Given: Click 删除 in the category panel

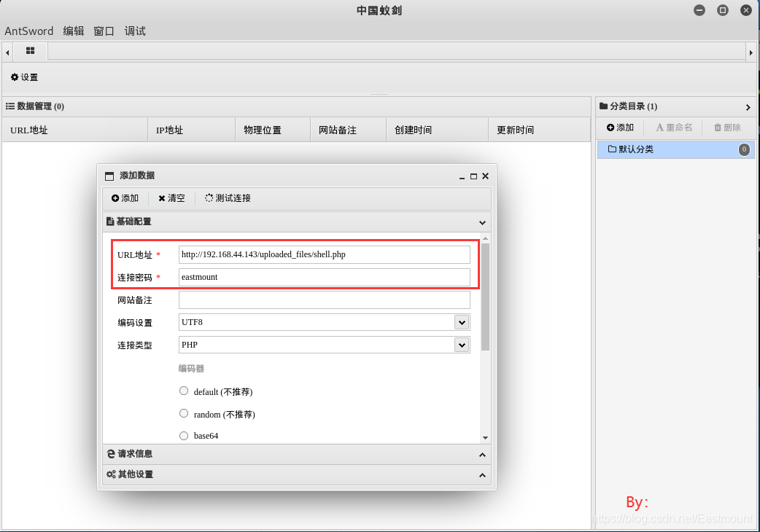Looking at the screenshot, I should click(727, 128).
